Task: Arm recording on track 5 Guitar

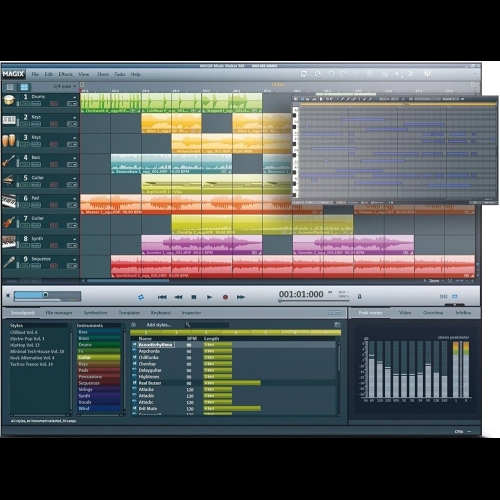Action: 54,185
